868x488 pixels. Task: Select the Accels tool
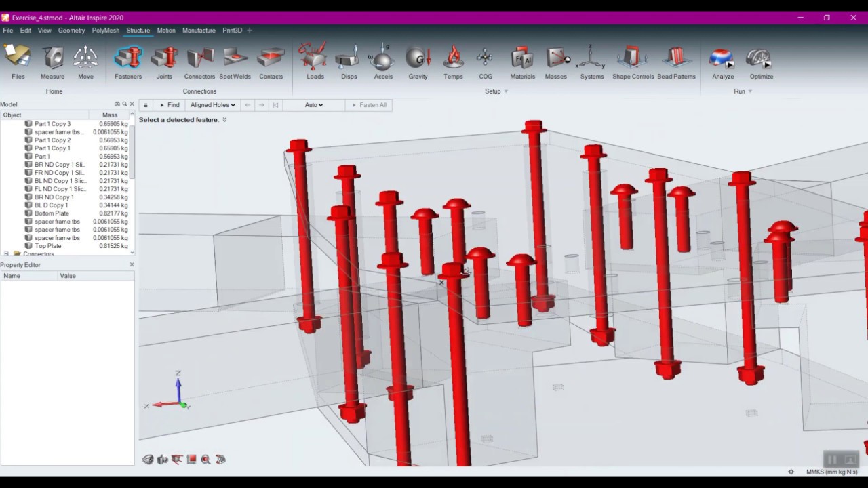(383, 62)
